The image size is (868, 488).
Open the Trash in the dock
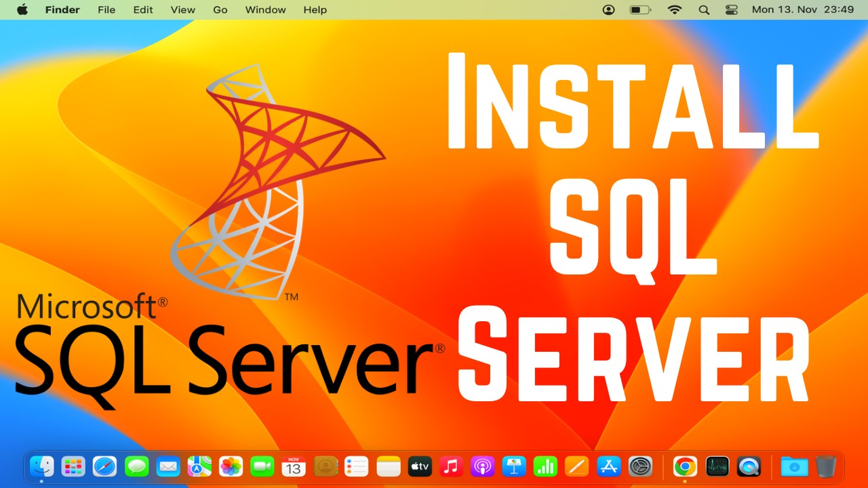click(825, 466)
